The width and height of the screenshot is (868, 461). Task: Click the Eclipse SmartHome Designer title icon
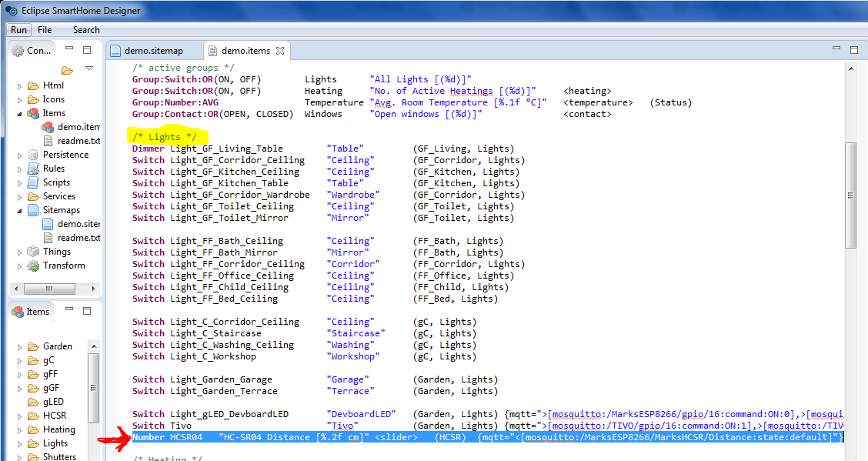(11, 11)
